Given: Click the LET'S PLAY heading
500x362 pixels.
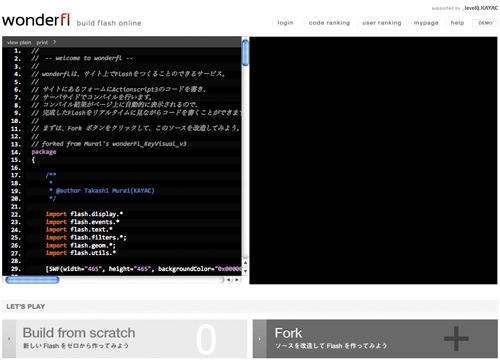Looking at the screenshot, I should (26, 306).
